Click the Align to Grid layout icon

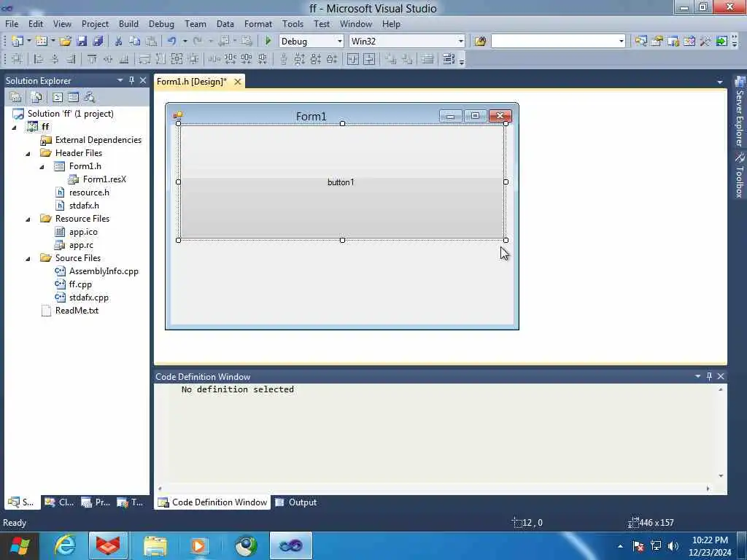tap(17, 59)
